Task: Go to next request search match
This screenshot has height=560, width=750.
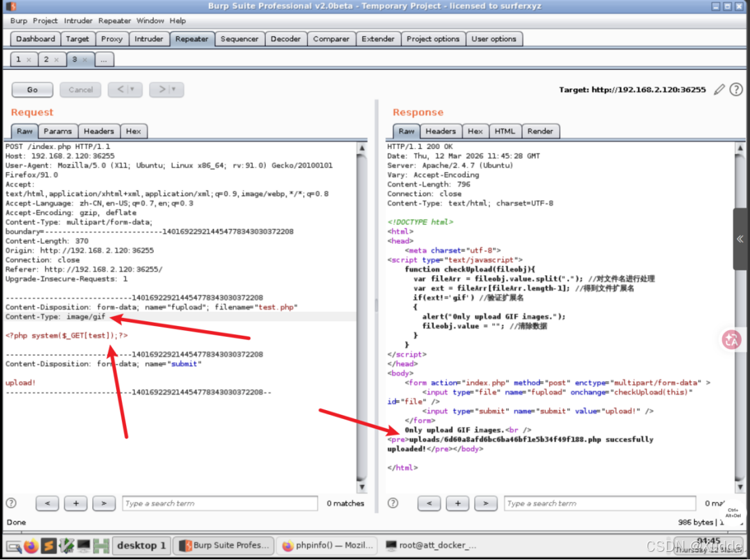Action: (x=104, y=503)
